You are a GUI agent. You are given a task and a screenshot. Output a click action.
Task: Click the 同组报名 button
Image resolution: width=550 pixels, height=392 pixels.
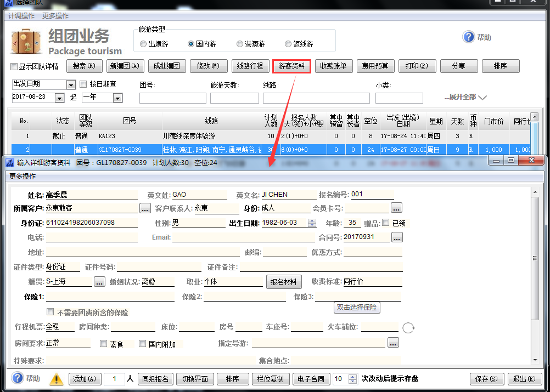tap(155, 379)
